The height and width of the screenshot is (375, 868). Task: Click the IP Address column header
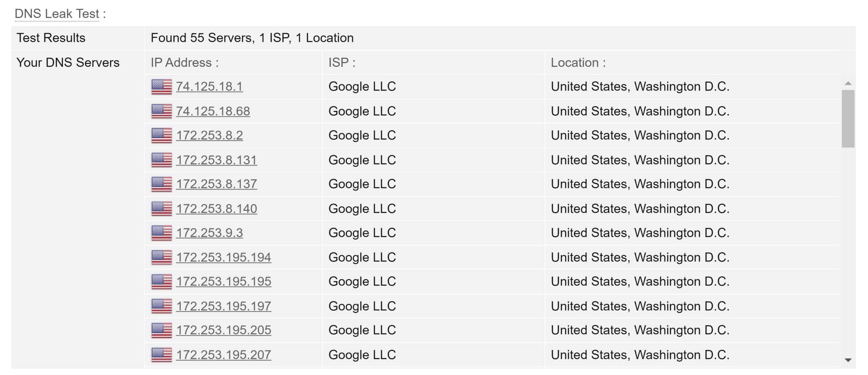(x=184, y=62)
